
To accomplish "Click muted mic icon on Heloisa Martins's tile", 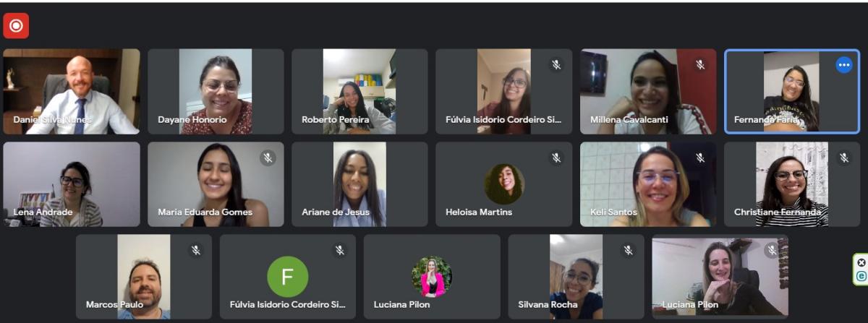I will tap(556, 158).
